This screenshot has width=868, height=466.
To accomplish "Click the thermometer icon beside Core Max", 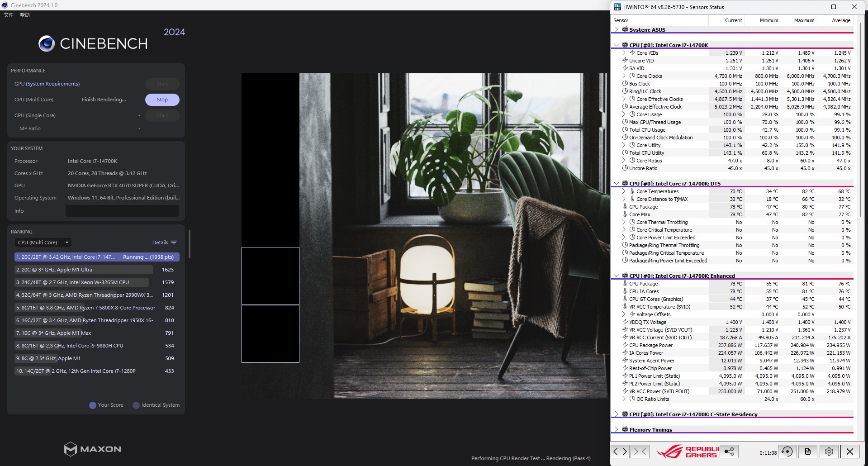I will (625, 214).
